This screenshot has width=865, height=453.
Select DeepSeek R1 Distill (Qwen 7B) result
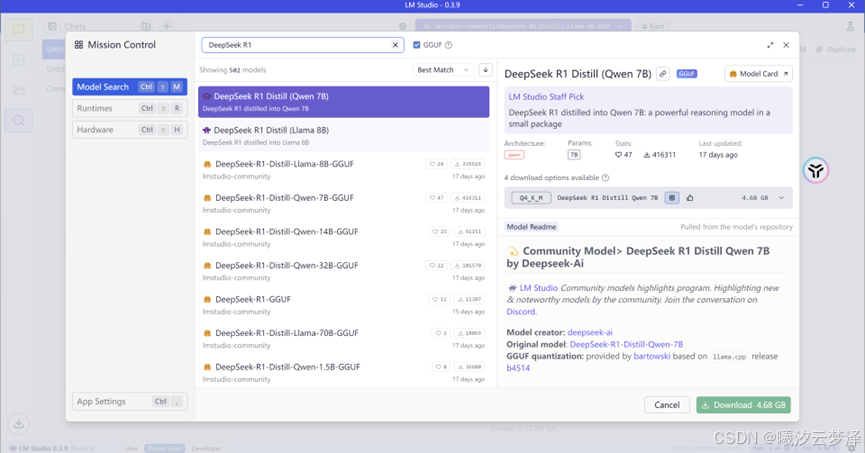click(344, 102)
